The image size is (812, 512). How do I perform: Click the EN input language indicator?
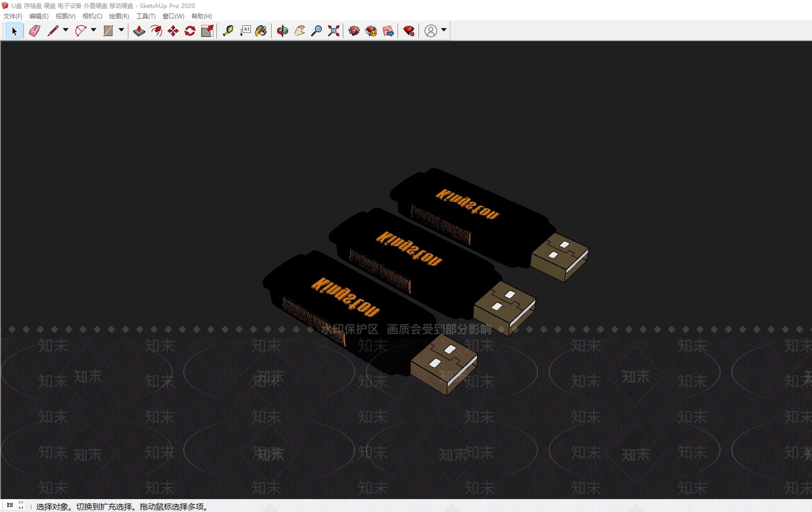coord(10,505)
